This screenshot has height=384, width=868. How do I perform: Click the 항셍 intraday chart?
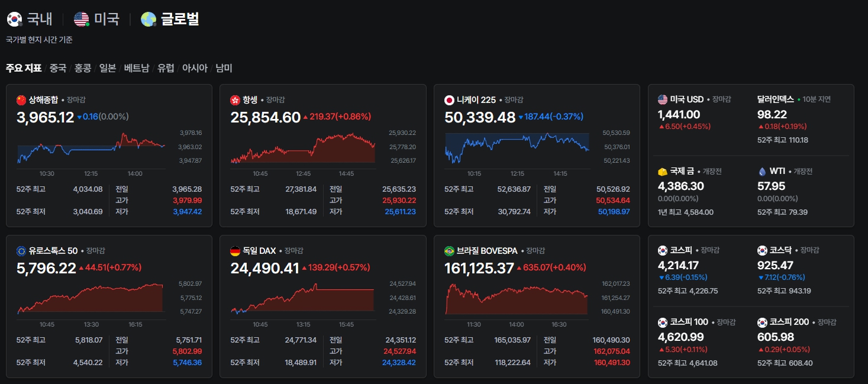303,148
